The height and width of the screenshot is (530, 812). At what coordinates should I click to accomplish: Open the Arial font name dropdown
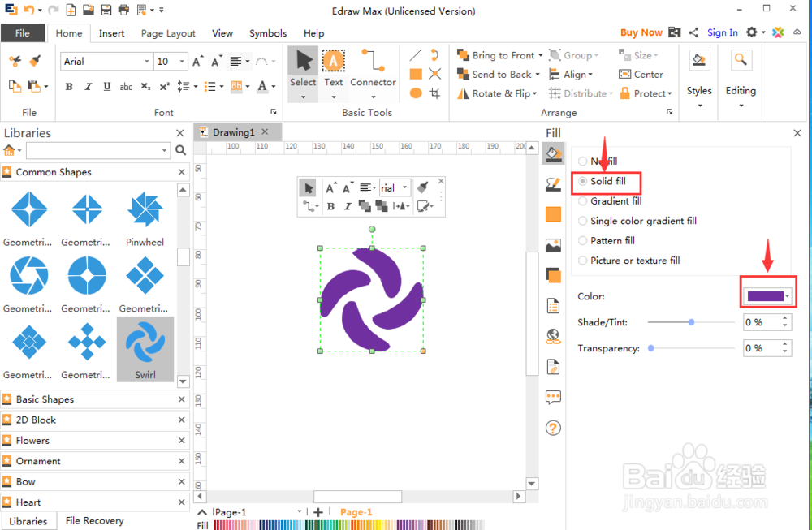tap(146, 62)
